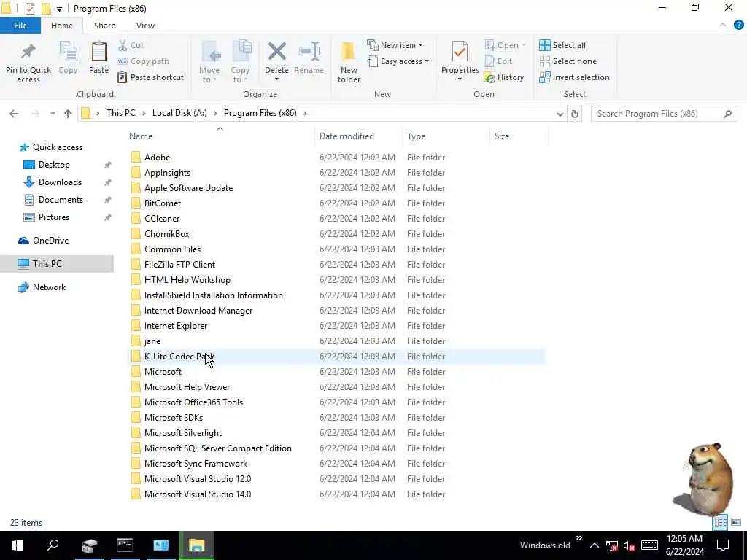Create a New folder
This screenshot has height=560, width=747.
349,62
